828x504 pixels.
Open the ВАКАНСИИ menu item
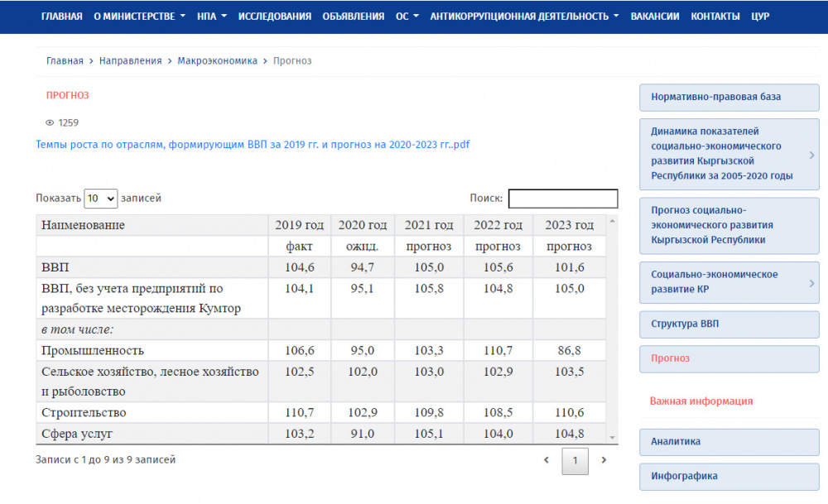click(x=654, y=17)
